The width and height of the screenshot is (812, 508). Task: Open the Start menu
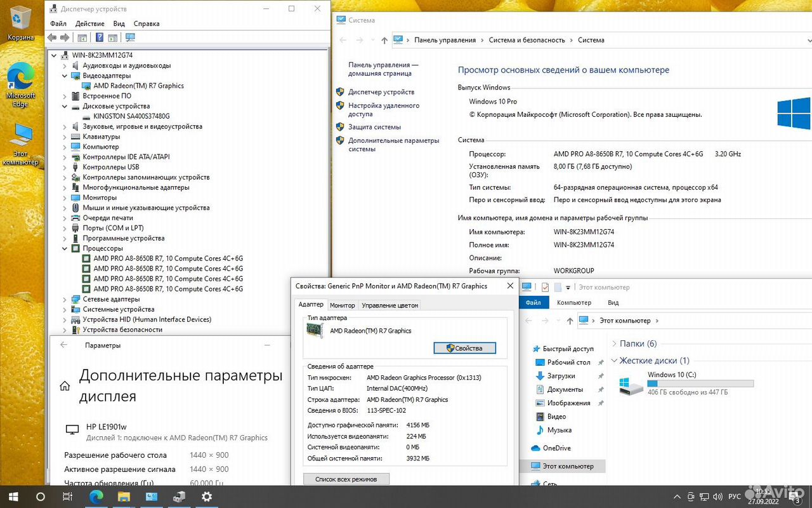click(13, 497)
